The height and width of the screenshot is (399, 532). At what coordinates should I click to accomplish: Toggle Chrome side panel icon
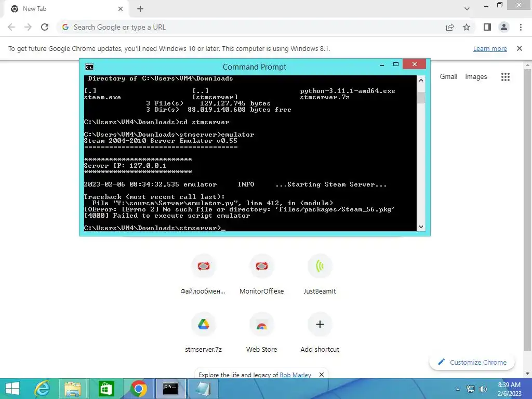pyautogui.click(x=487, y=27)
